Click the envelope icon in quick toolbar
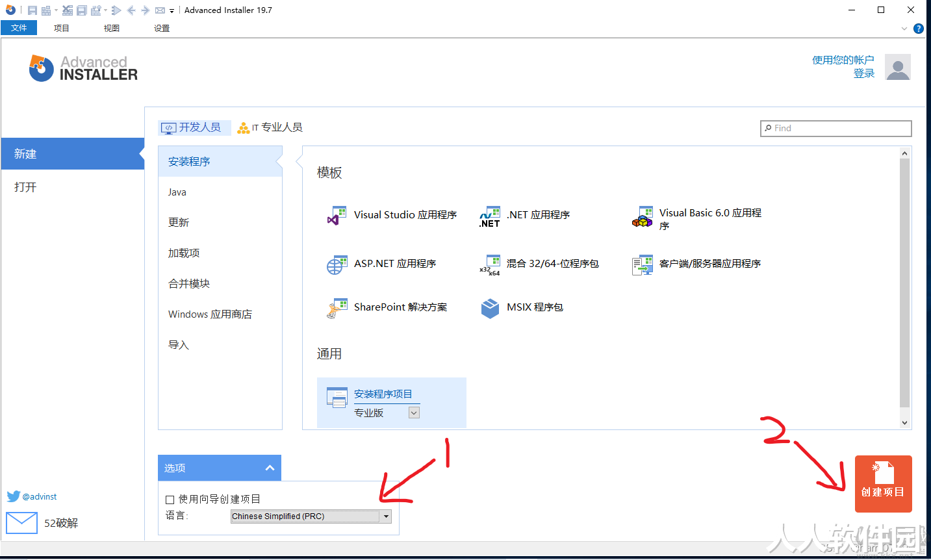This screenshot has width=931, height=560. 160,10
